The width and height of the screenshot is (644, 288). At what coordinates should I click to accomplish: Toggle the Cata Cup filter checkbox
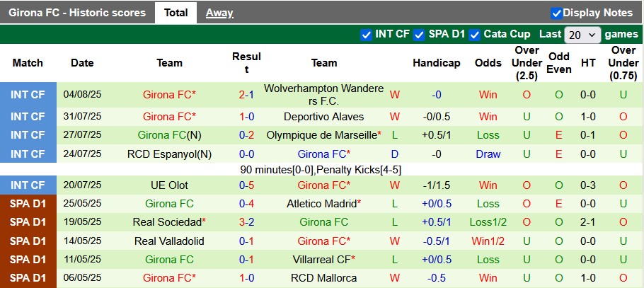pos(474,35)
